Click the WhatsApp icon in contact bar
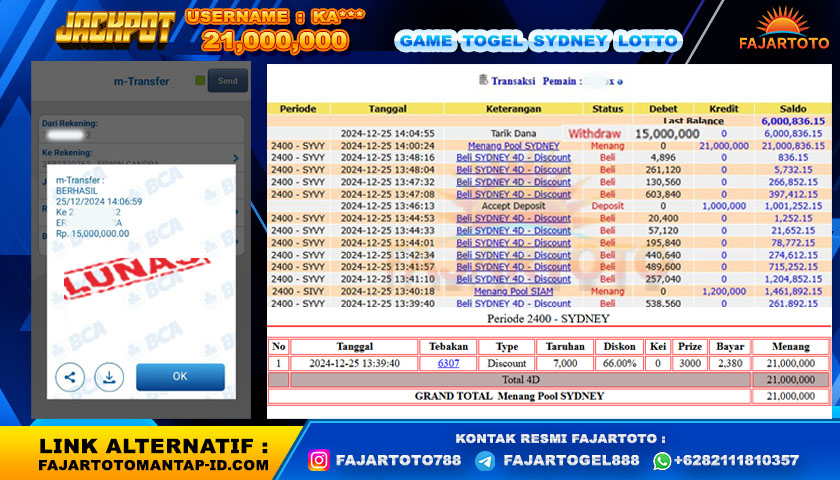 click(x=662, y=461)
